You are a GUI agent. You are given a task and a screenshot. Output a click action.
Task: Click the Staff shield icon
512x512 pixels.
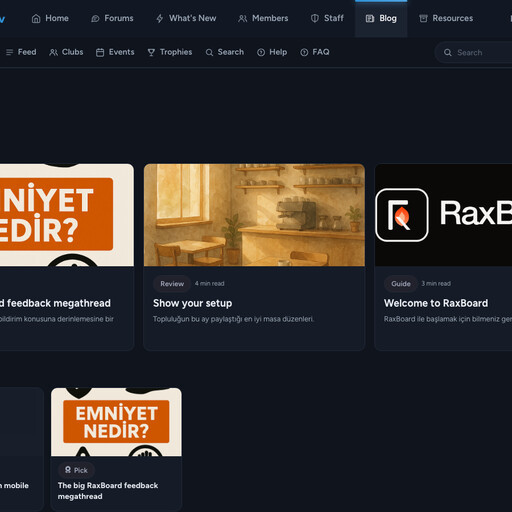coord(315,18)
